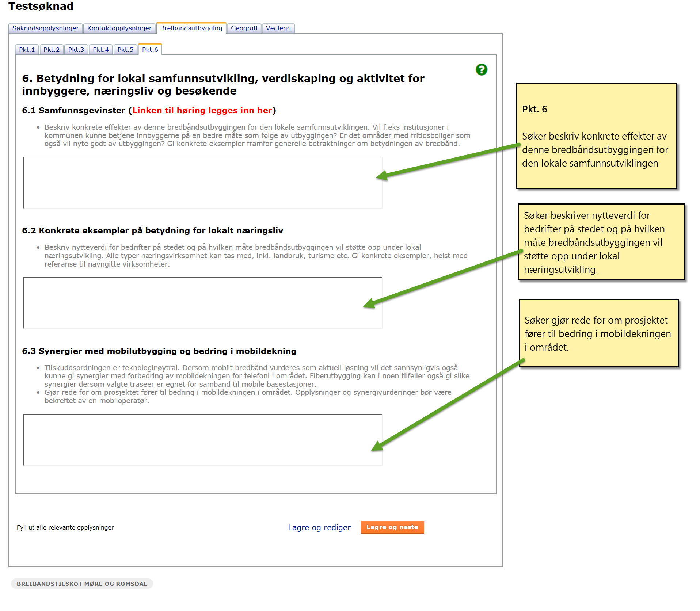Select sub-tab Pkt.3

point(76,50)
